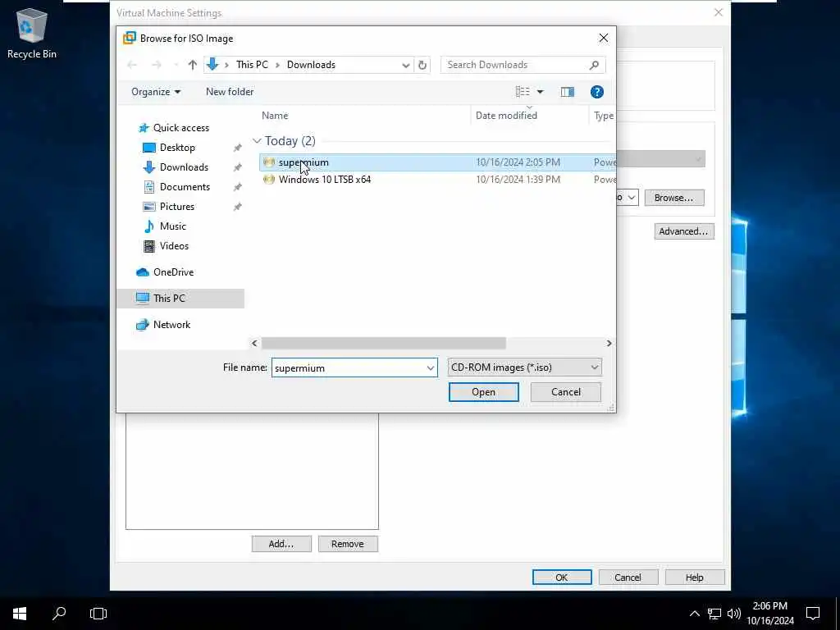
Task: Open Task View on taskbar
Action: [98, 614]
